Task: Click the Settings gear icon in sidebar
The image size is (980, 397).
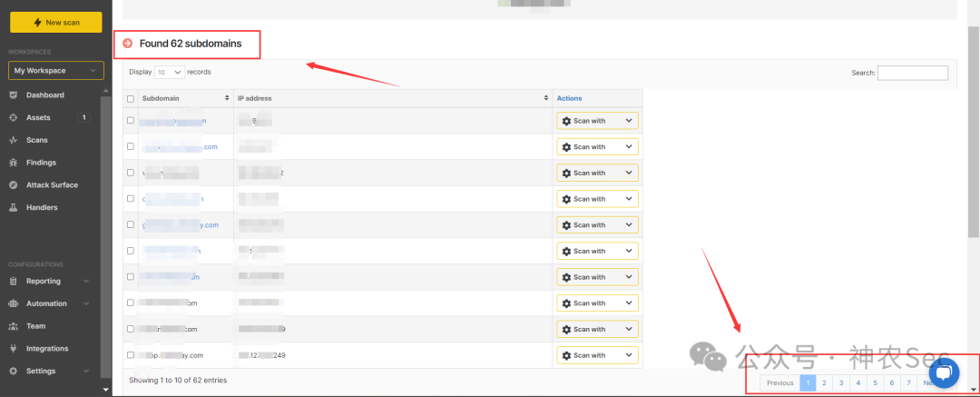Action: point(13,372)
